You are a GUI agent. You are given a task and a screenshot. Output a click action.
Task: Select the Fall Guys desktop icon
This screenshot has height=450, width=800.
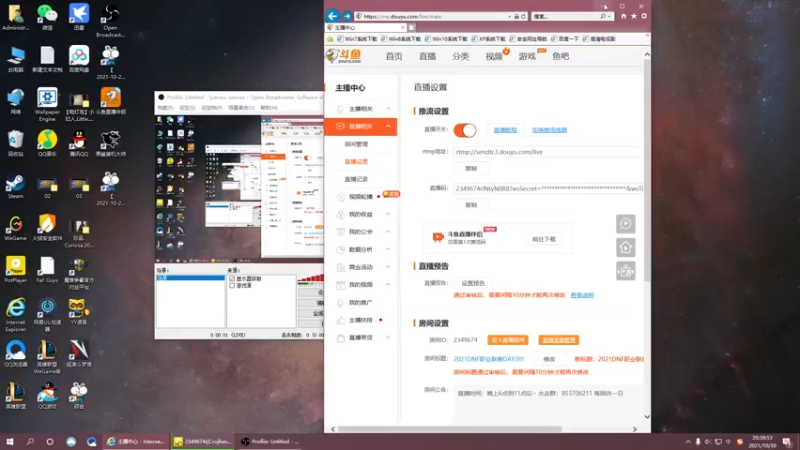click(x=47, y=269)
